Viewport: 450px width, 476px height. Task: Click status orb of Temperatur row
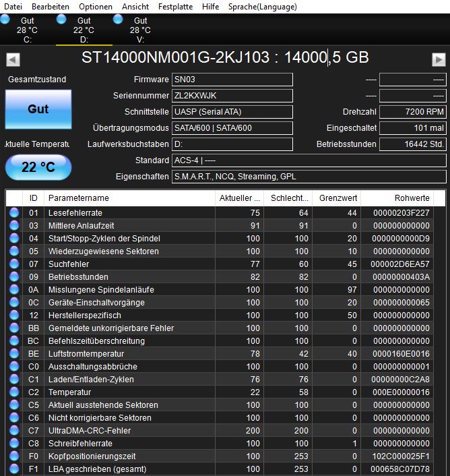pos(14,392)
